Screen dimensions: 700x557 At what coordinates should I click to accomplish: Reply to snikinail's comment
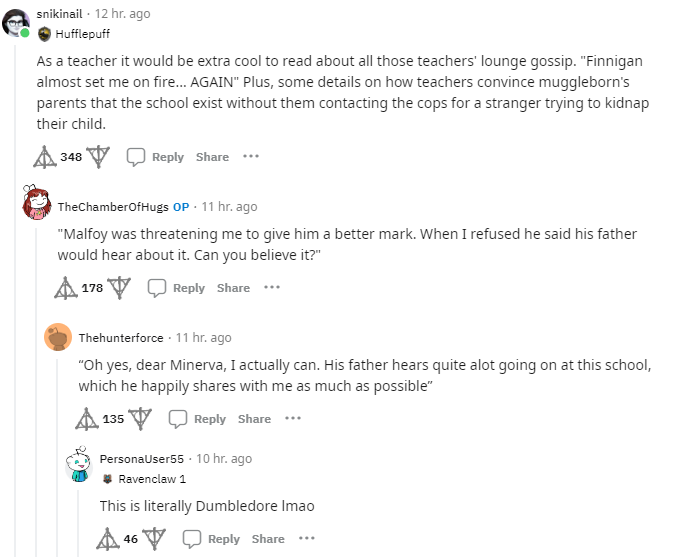(x=156, y=157)
